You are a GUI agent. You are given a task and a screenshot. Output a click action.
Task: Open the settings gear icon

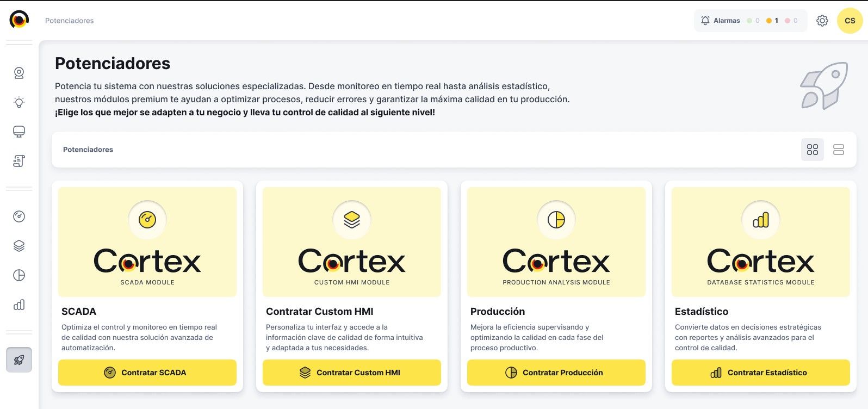[822, 21]
